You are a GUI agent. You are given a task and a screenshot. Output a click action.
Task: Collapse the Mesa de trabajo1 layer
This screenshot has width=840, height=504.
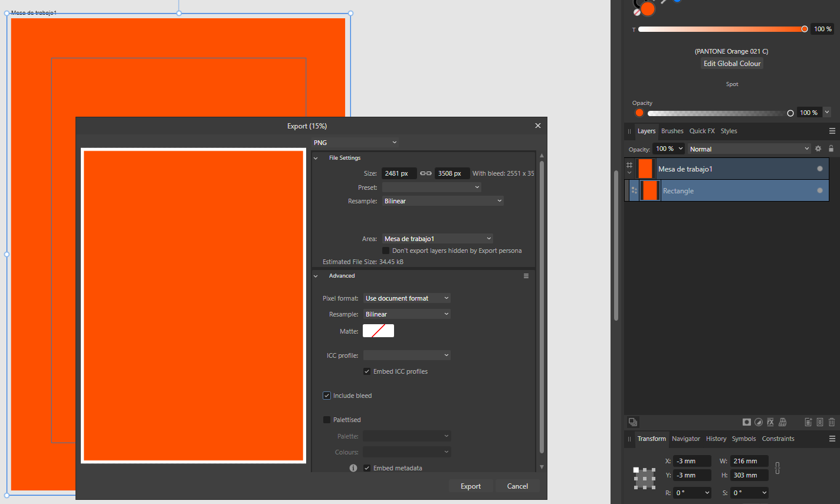629,173
